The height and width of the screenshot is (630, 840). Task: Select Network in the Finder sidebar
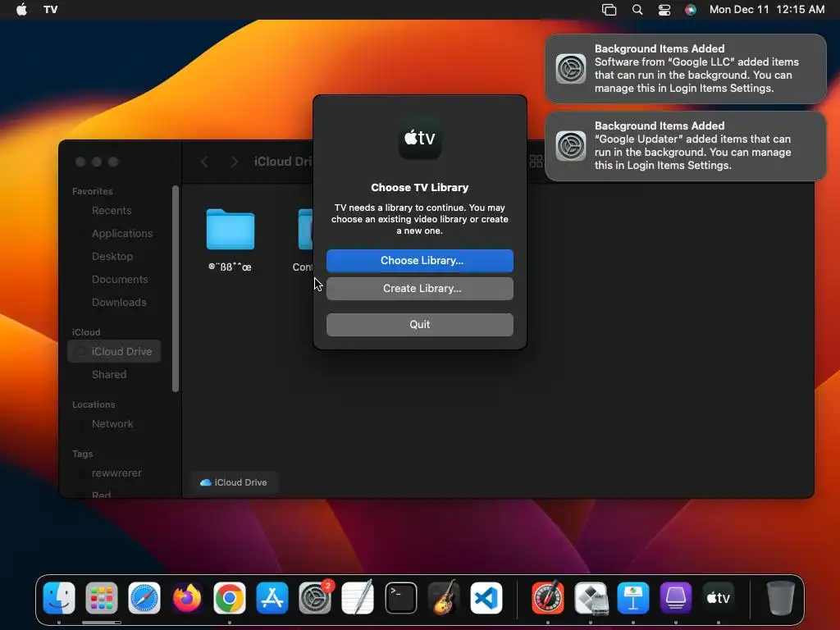[x=112, y=424]
